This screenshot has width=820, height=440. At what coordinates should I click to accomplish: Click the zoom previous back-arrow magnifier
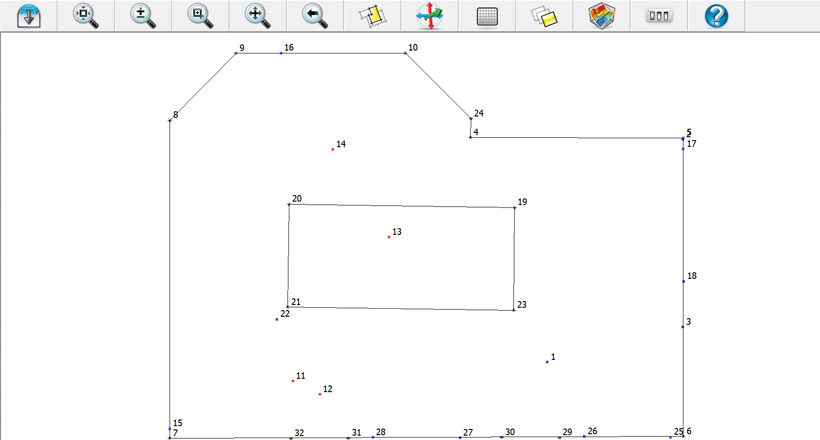point(315,15)
